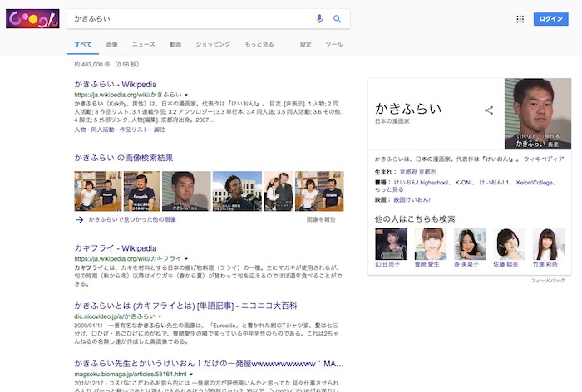Image resolution: width=582 pixels, height=392 pixels.
Task: Select the 動画 tab
Action: [175, 44]
